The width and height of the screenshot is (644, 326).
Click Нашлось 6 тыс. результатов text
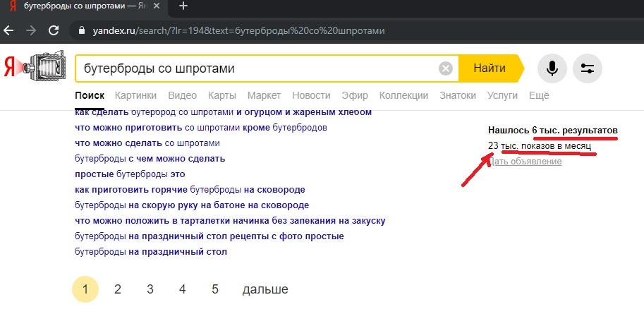553,131
